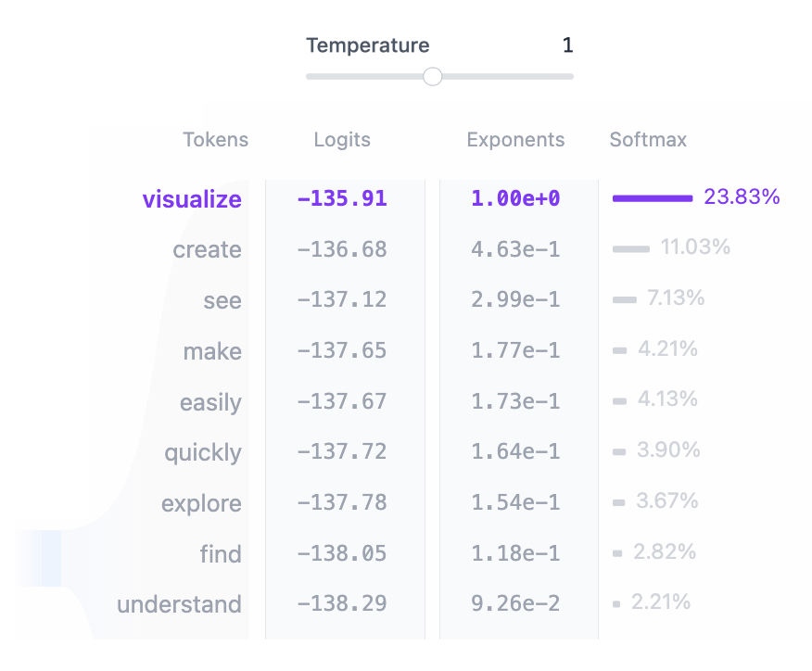
Task: Click the Softmax column header
Action: point(648,140)
